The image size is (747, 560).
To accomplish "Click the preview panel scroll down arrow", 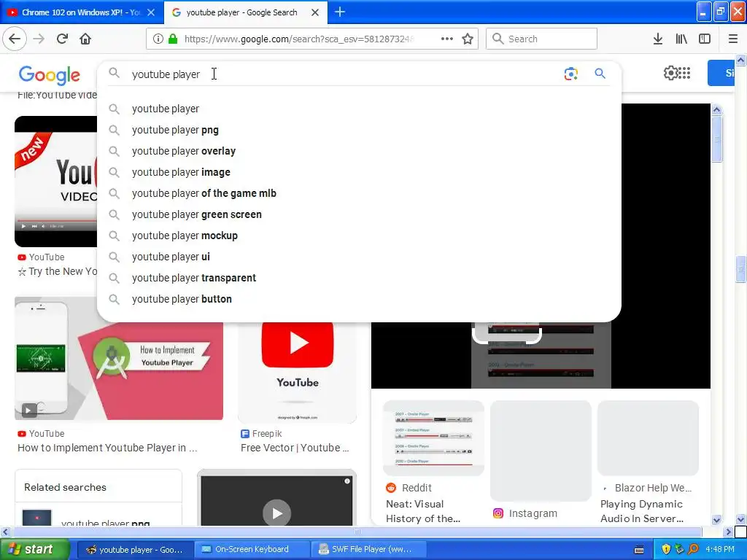I will tap(716, 520).
